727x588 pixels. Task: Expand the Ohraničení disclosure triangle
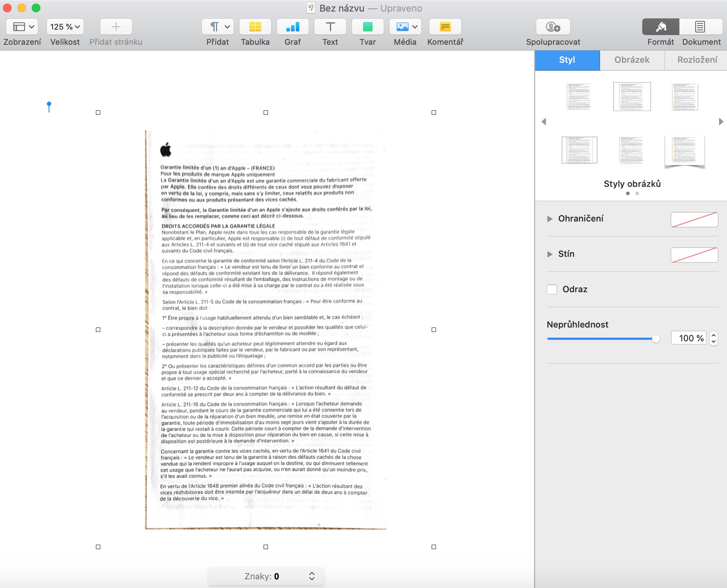tap(550, 219)
